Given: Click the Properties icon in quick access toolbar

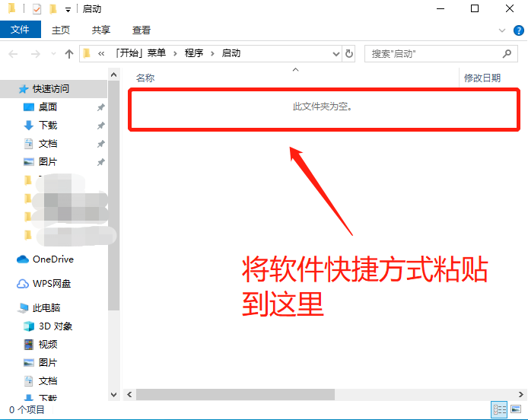Looking at the screenshot, I should point(38,9).
